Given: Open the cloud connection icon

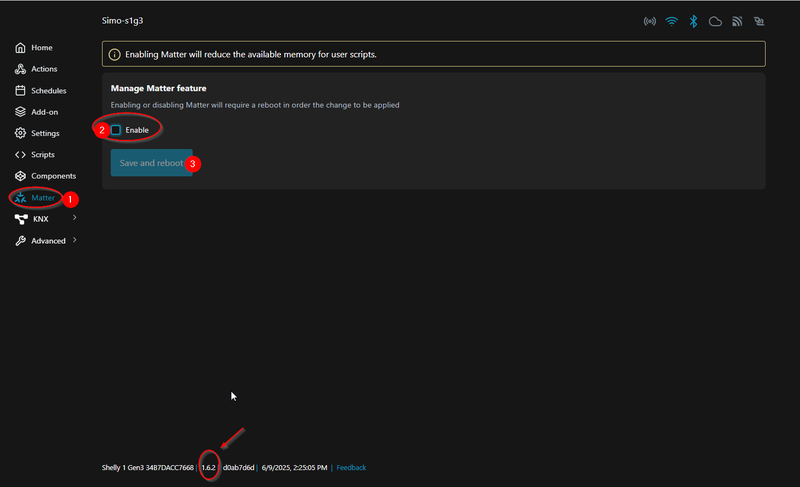Looking at the screenshot, I should [x=715, y=21].
